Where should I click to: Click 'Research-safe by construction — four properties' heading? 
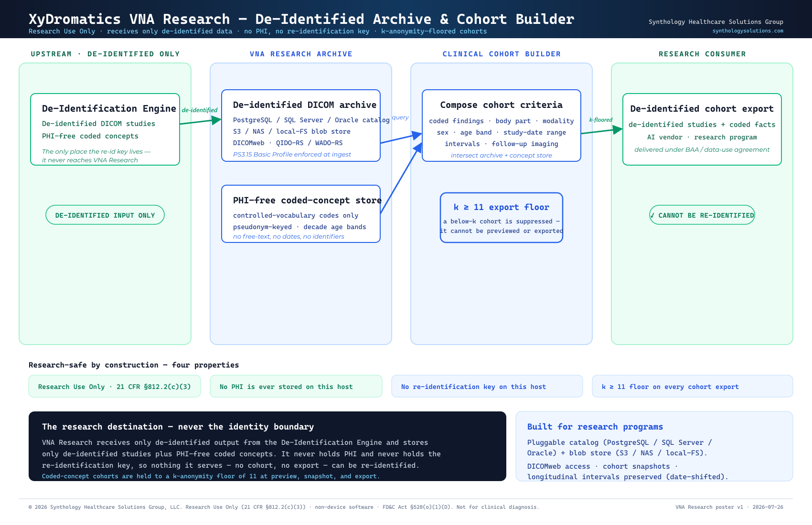134,365
